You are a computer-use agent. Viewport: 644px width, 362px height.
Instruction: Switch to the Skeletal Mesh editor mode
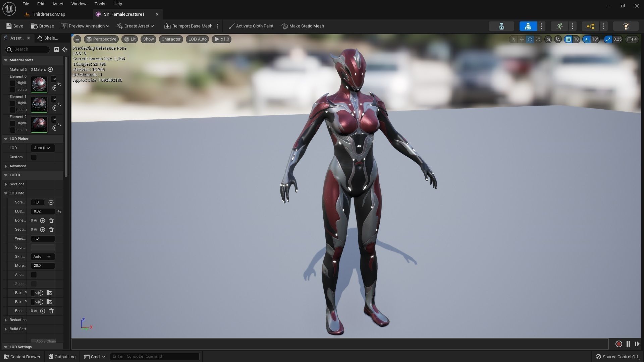coord(528,26)
